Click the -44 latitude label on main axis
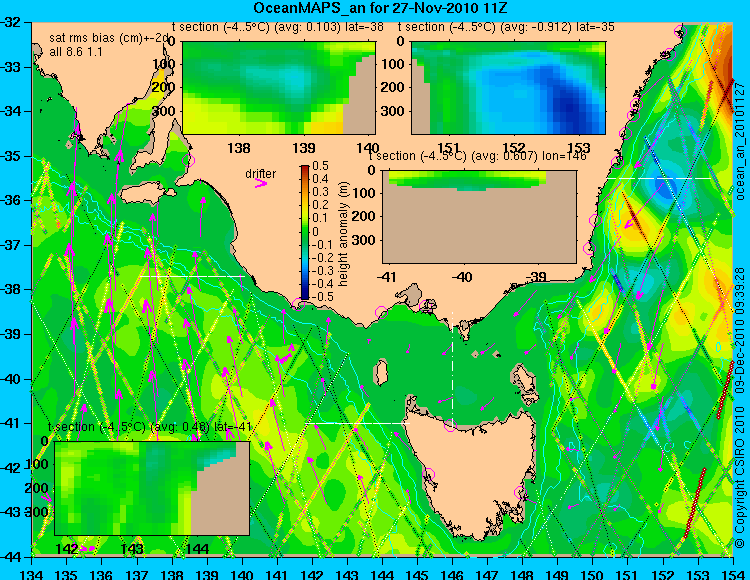Viewport: 750px width, 580px height. [10, 557]
